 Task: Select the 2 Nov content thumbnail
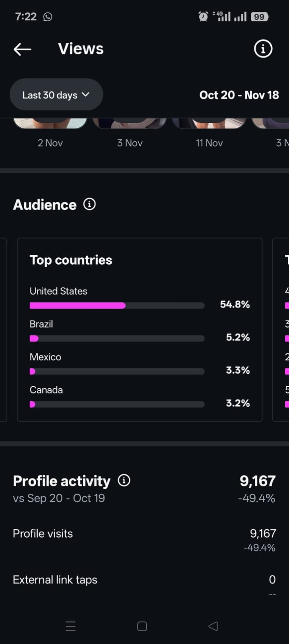50,124
